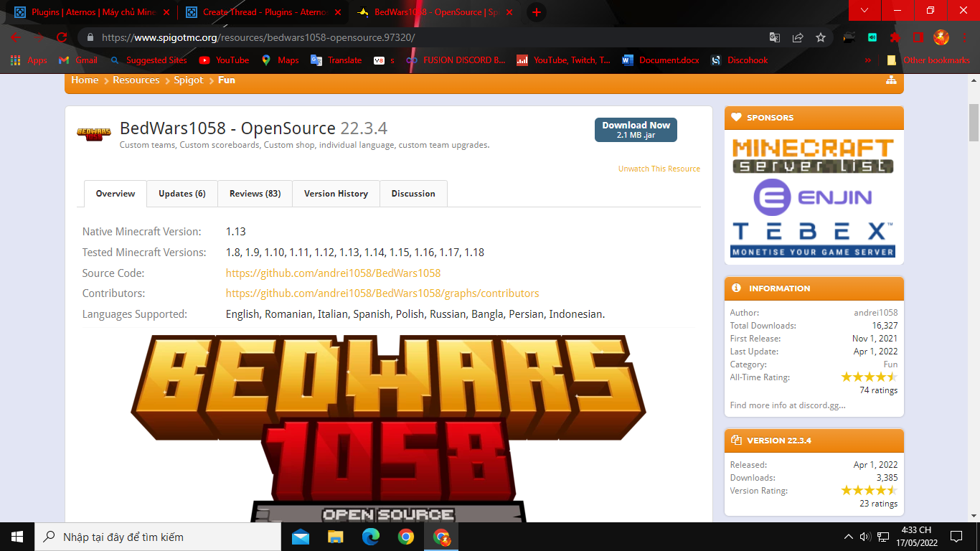
Task: Open the Chrome profile avatar
Action: tap(941, 37)
